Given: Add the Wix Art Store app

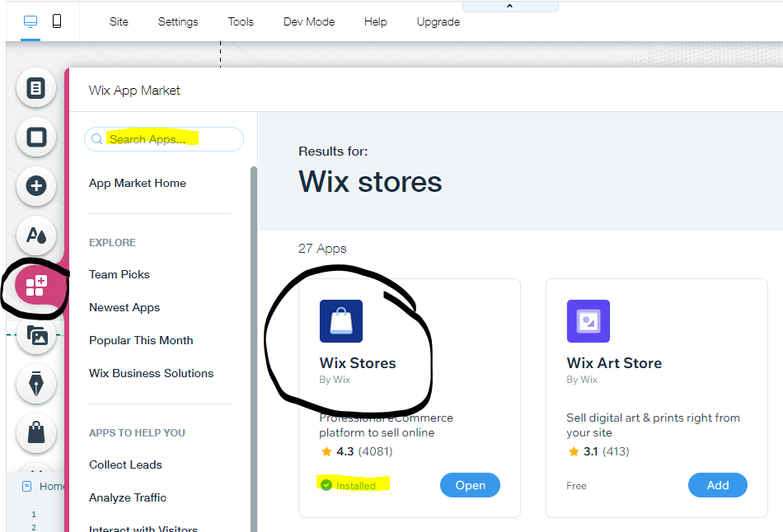Looking at the screenshot, I should click(718, 485).
